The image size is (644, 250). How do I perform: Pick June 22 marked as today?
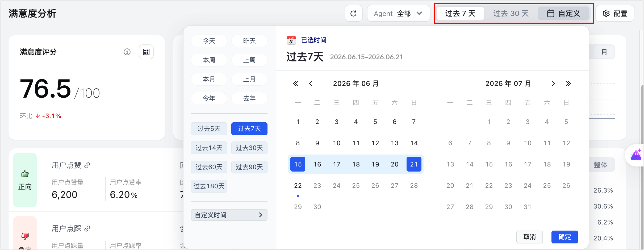[x=298, y=186]
